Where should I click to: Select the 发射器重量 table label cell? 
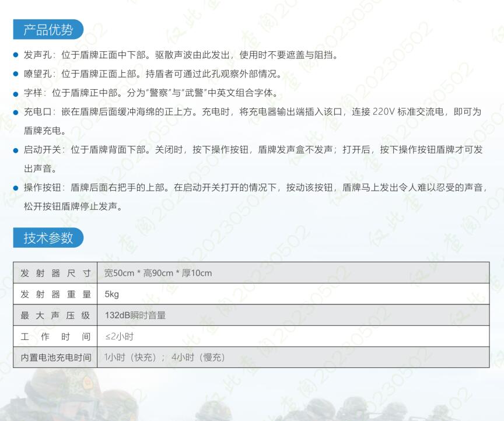pyautogui.click(x=55, y=294)
